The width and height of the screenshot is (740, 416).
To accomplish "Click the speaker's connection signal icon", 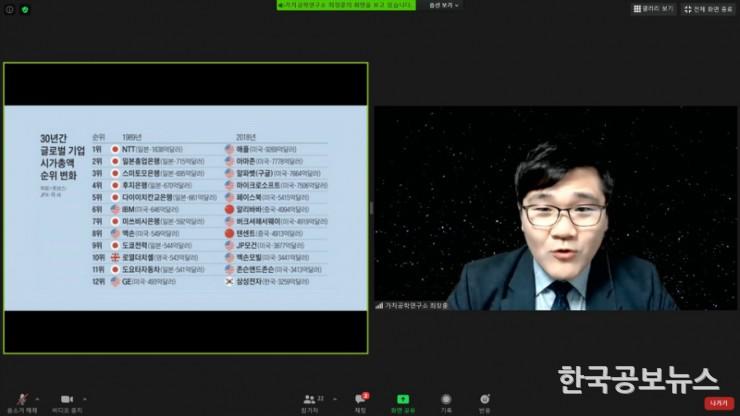I will (379, 306).
